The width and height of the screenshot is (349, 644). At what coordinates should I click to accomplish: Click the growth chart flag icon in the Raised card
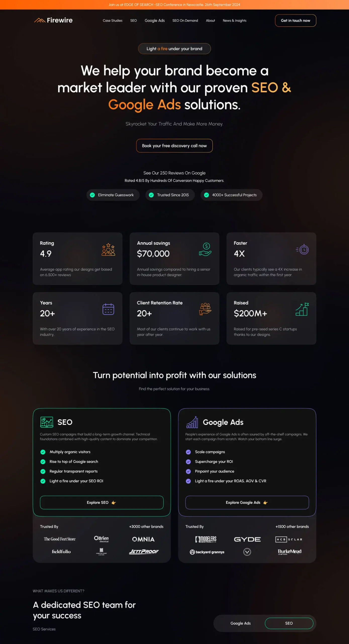(302, 309)
